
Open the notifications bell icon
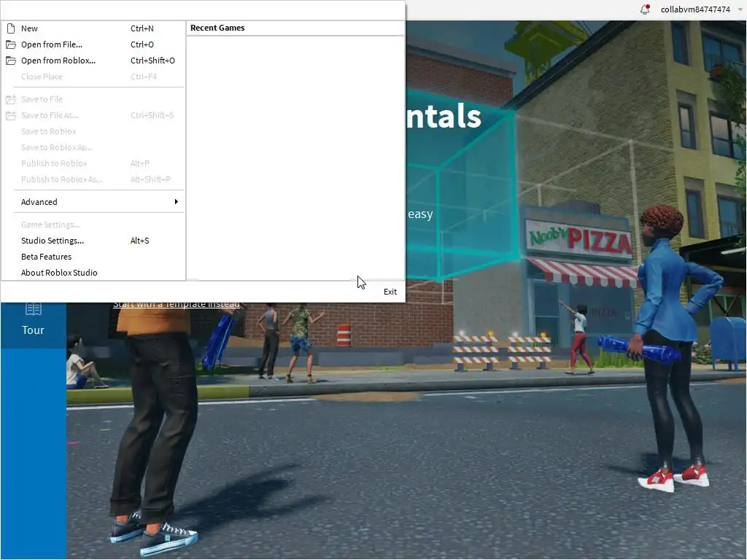tap(645, 9)
